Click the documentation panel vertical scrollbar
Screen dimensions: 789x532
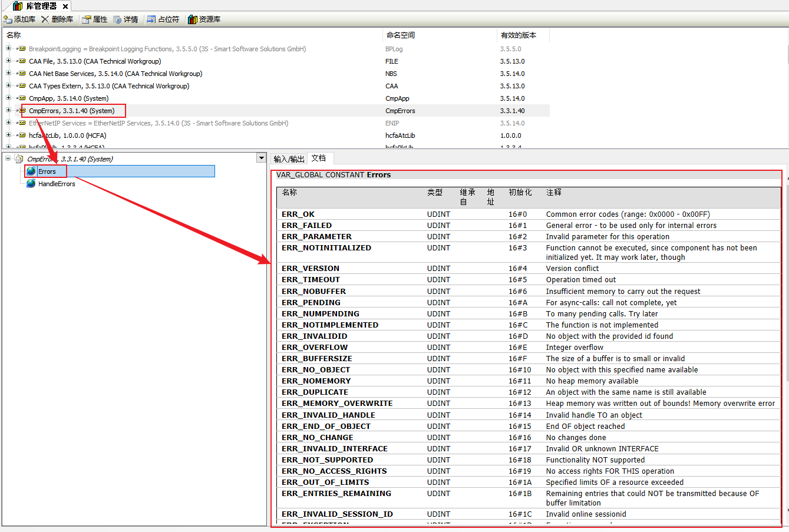click(x=785, y=353)
